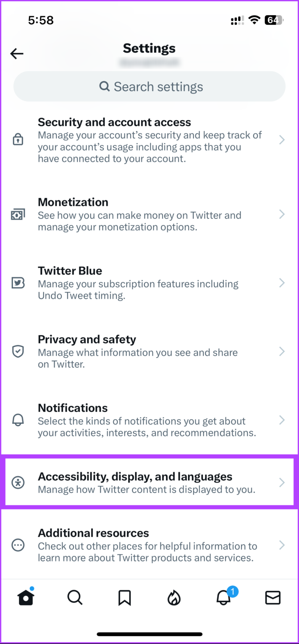The height and width of the screenshot is (644, 299).
Task: Go back using the arrow button
Action: click(16, 53)
